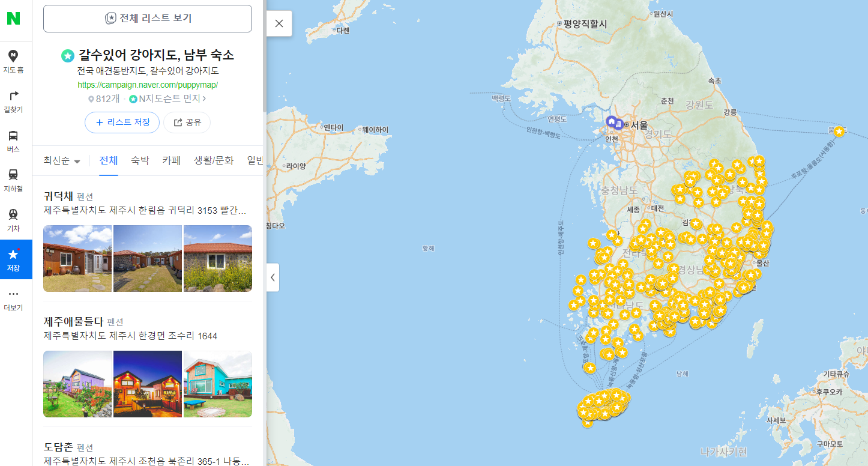Open night-lit house photo of 제주애물들다
This screenshot has width=868, height=466.
148,384
